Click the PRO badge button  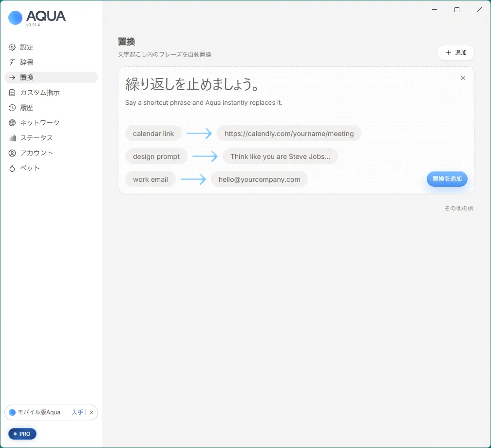(x=22, y=434)
